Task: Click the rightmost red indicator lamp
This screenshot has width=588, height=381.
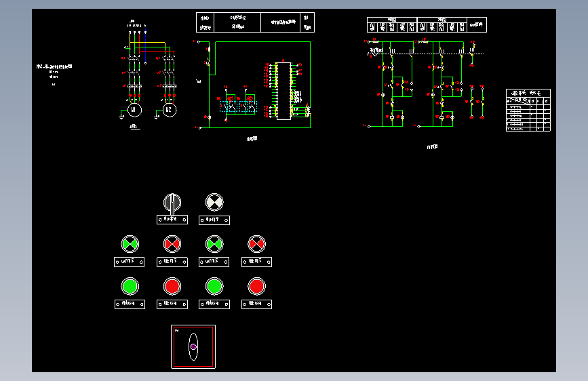Action: [256, 244]
